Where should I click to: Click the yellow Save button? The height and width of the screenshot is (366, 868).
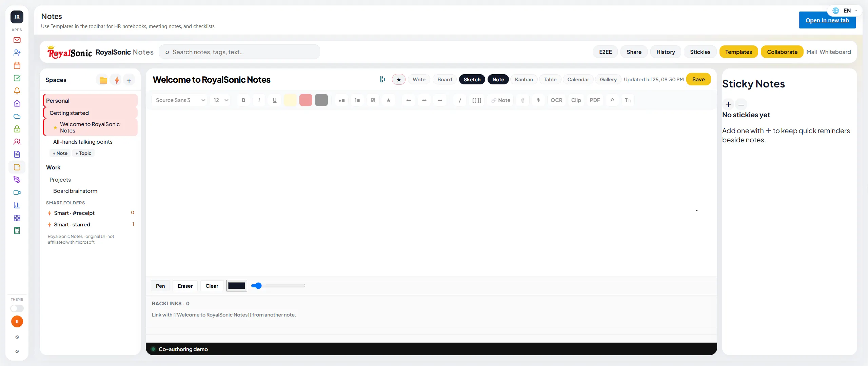coord(698,79)
